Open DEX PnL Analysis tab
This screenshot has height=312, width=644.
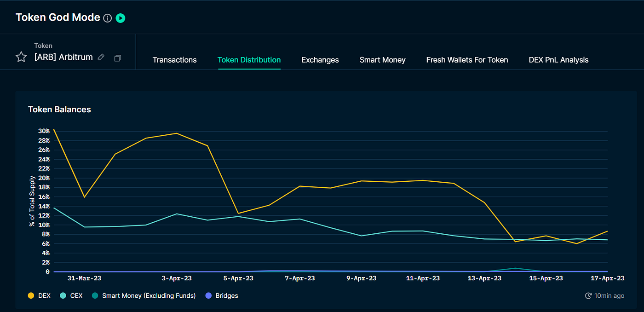tap(558, 60)
